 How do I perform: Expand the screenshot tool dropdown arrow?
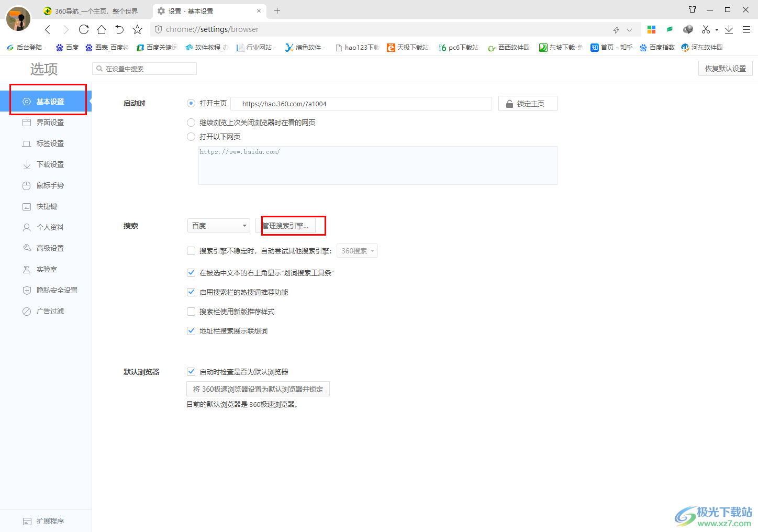[717, 30]
